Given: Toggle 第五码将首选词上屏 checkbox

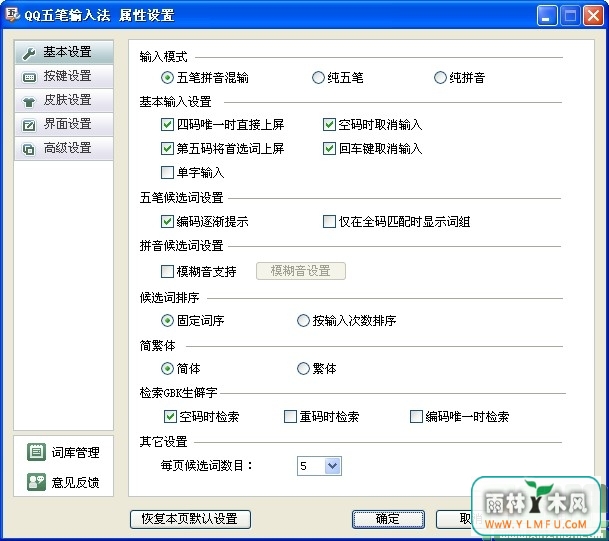Looking at the screenshot, I should (167, 148).
